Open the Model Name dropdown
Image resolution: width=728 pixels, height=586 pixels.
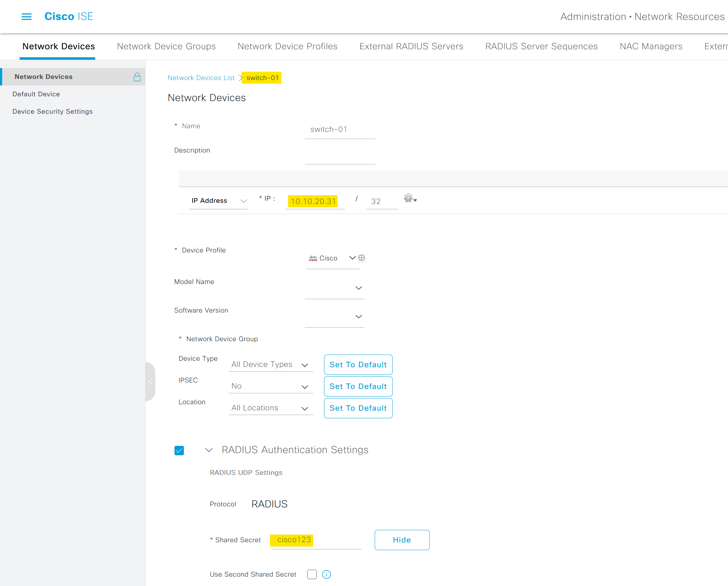tap(358, 288)
